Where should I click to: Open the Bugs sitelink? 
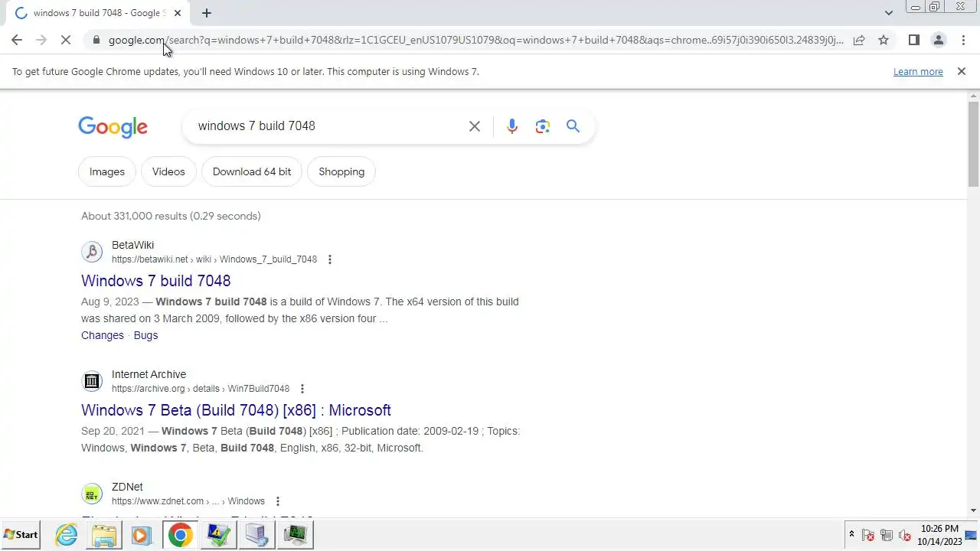tap(145, 335)
